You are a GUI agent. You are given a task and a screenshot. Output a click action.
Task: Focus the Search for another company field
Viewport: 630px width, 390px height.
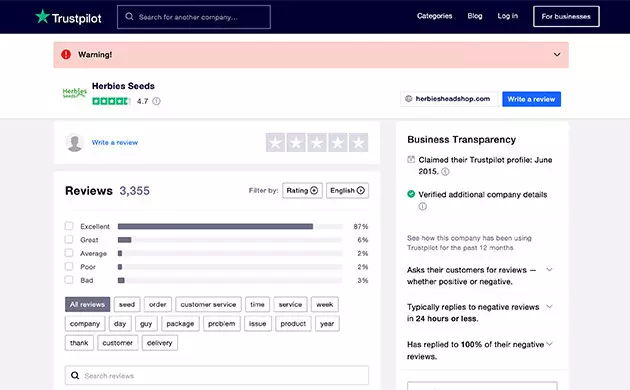pos(194,17)
